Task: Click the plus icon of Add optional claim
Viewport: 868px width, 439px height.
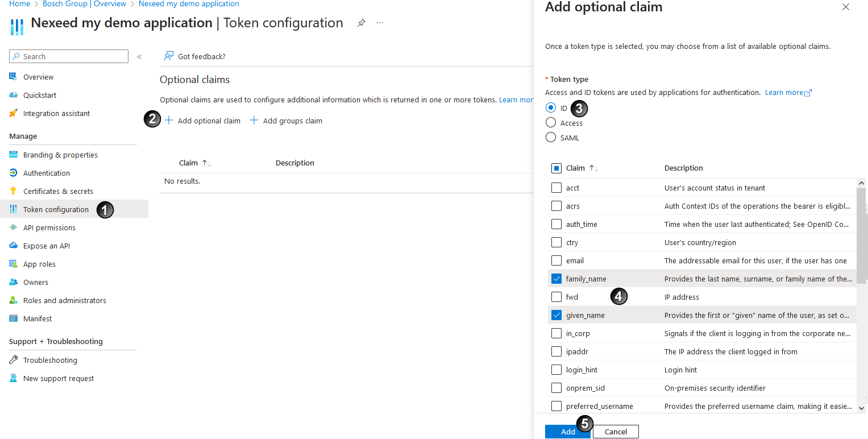Action: [169, 121]
